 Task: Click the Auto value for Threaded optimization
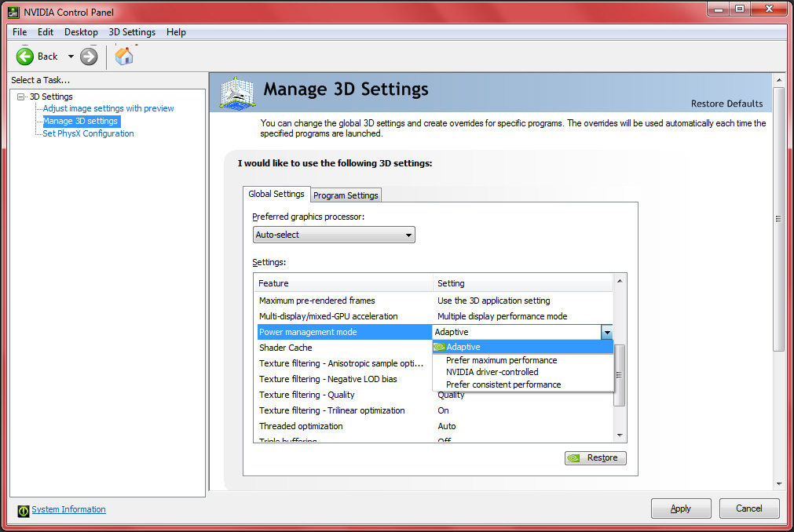click(x=447, y=426)
